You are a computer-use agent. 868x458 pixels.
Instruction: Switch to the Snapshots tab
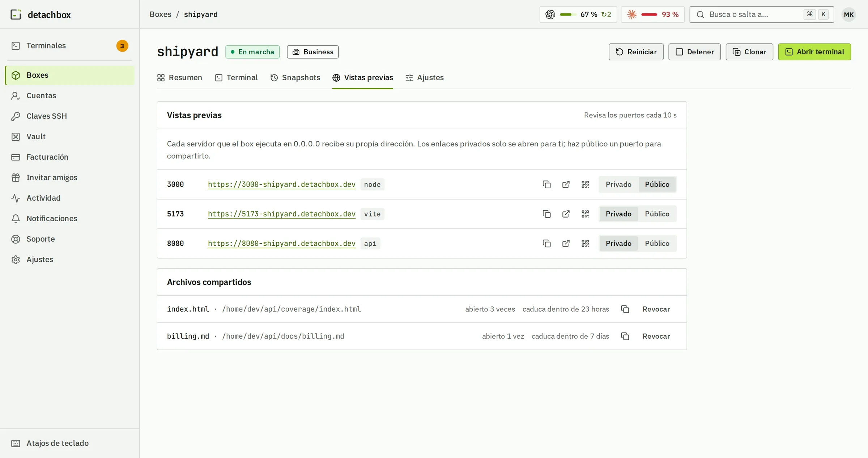click(x=295, y=78)
